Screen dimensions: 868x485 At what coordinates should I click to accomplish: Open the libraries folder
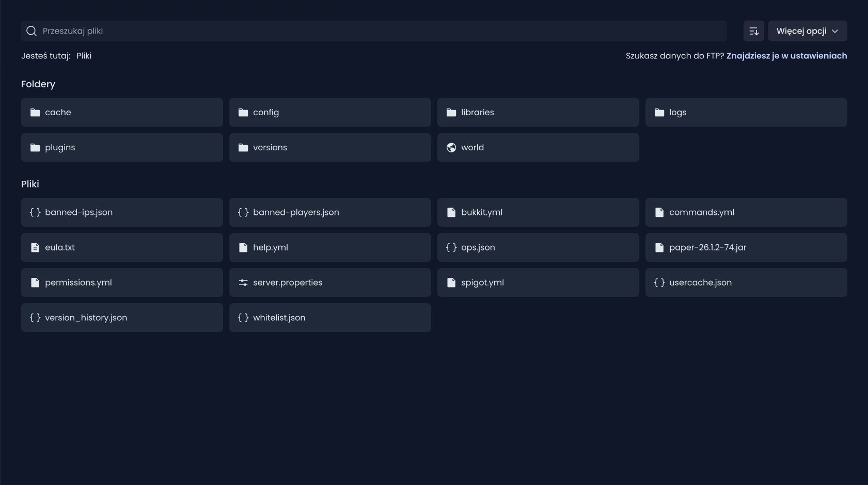coord(538,113)
